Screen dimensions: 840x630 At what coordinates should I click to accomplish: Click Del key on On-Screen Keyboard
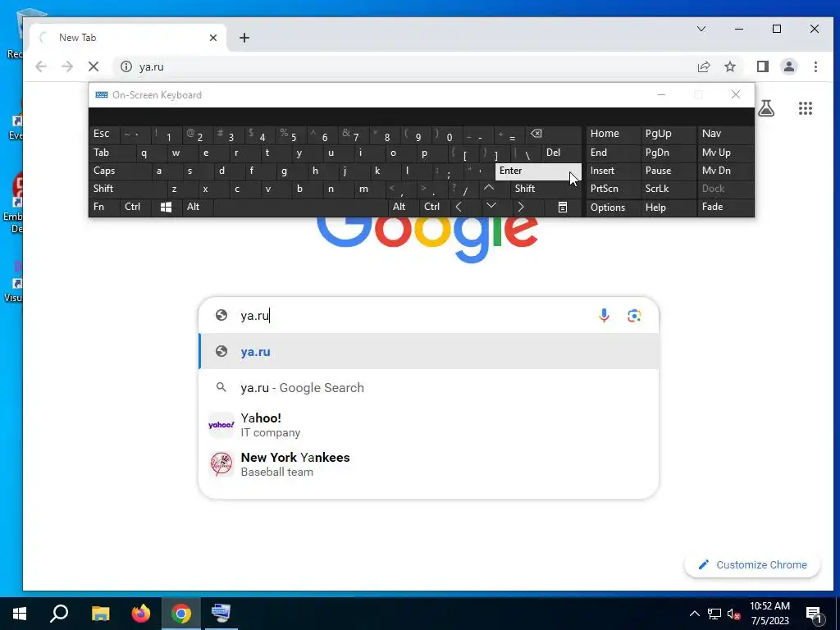point(561,153)
